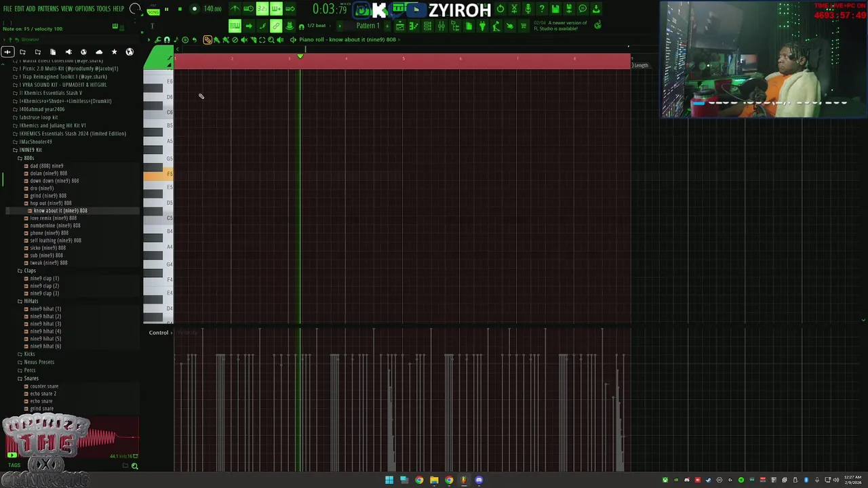Toggle PAT/SONG playback mode

tap(154, 9)
